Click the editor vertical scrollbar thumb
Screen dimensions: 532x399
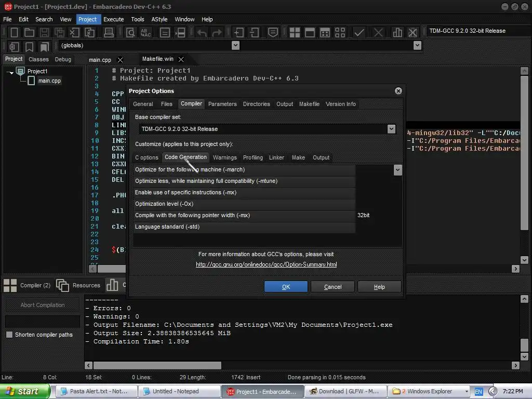(525, 153)
